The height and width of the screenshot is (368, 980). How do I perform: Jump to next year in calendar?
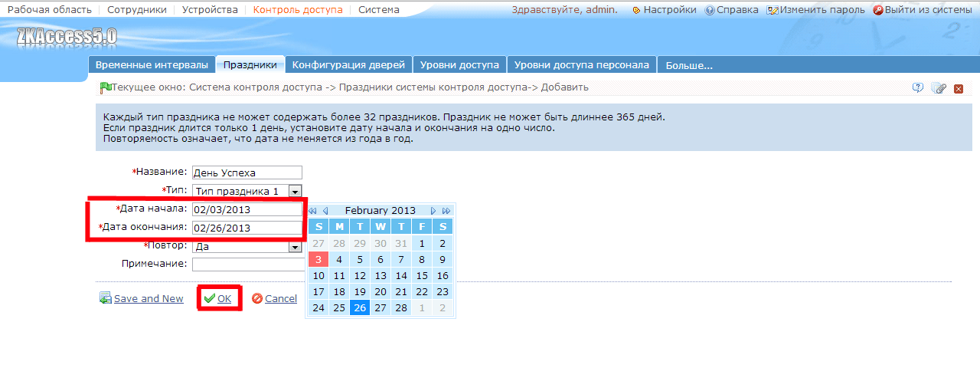[x=446, y=211]
